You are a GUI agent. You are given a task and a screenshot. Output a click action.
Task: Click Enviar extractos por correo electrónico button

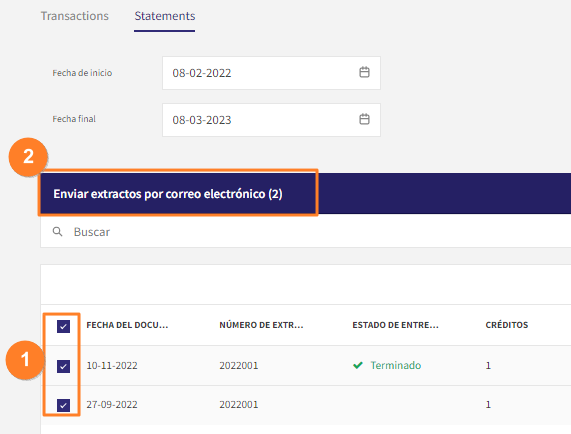click(168, 194)
